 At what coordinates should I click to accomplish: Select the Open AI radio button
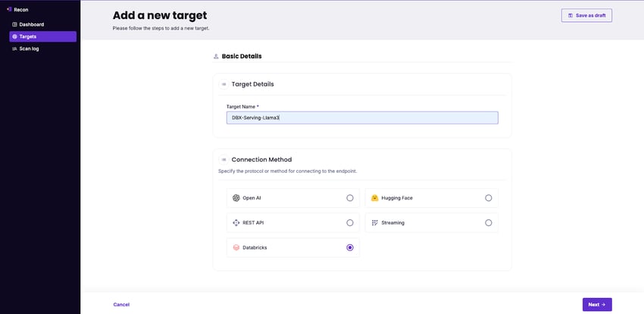[349, 198]
